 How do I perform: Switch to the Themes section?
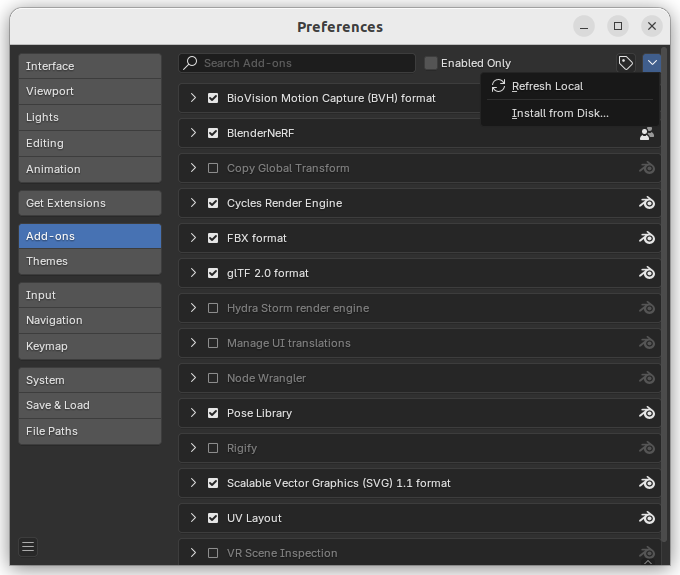(x=90, y=261)
